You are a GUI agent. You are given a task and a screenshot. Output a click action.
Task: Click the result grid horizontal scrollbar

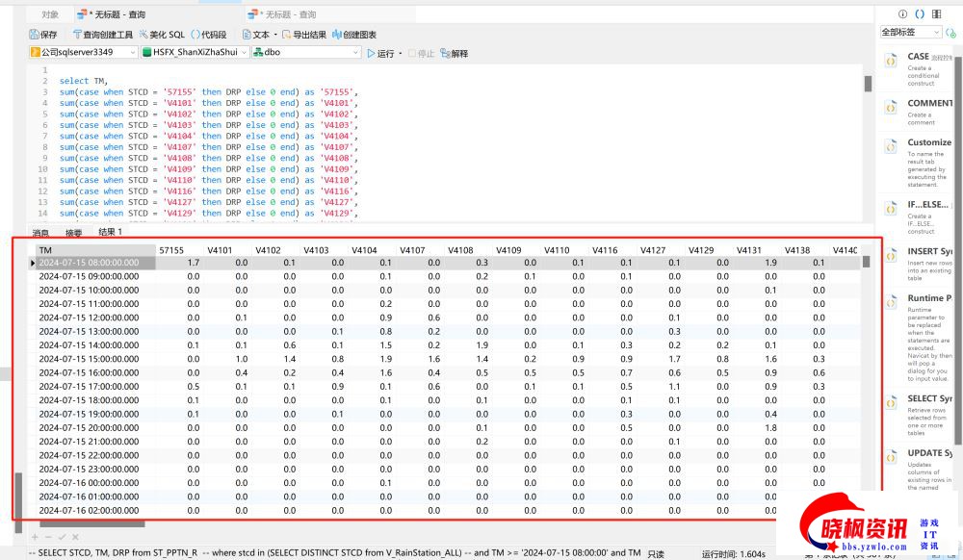92,523
